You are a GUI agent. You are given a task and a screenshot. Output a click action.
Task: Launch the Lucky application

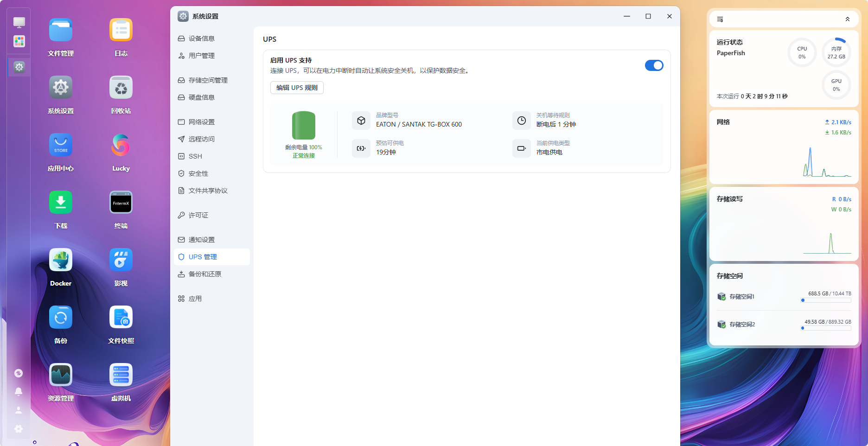[x=121, y=145]
